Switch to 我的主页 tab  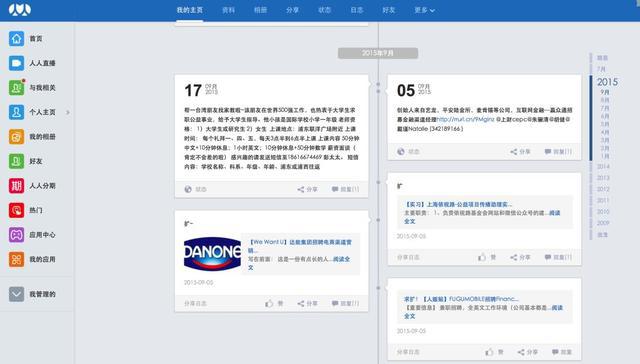coord(189,10)
